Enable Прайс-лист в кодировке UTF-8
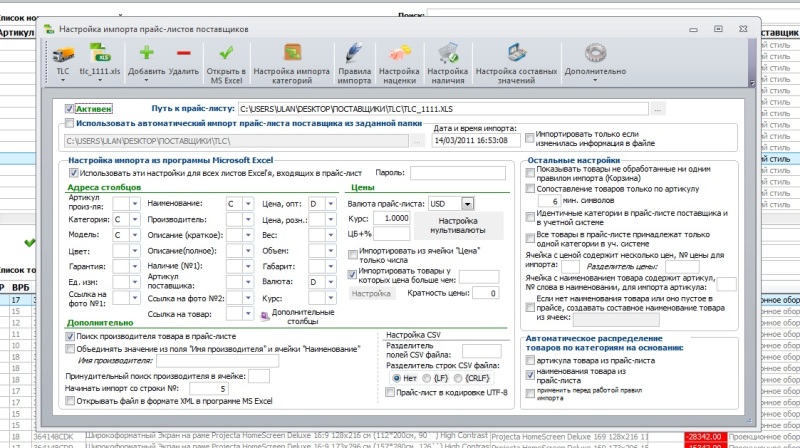 (390, 392)
